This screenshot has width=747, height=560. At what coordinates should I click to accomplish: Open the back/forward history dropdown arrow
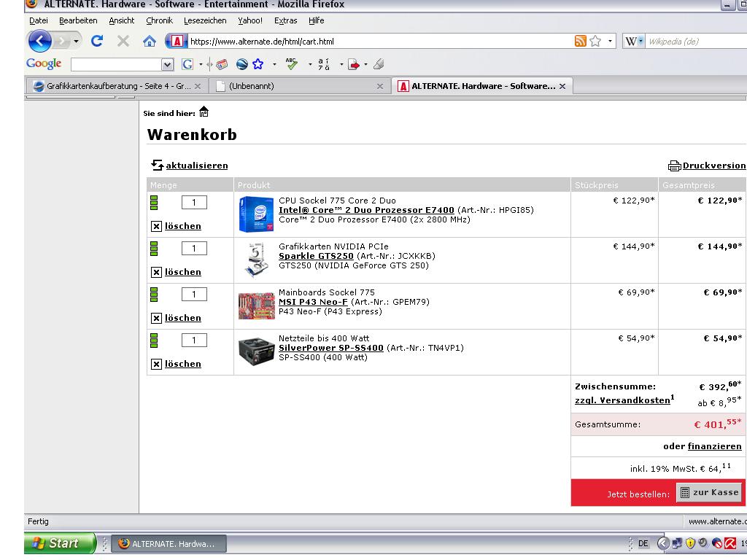(x=76, y=42)
